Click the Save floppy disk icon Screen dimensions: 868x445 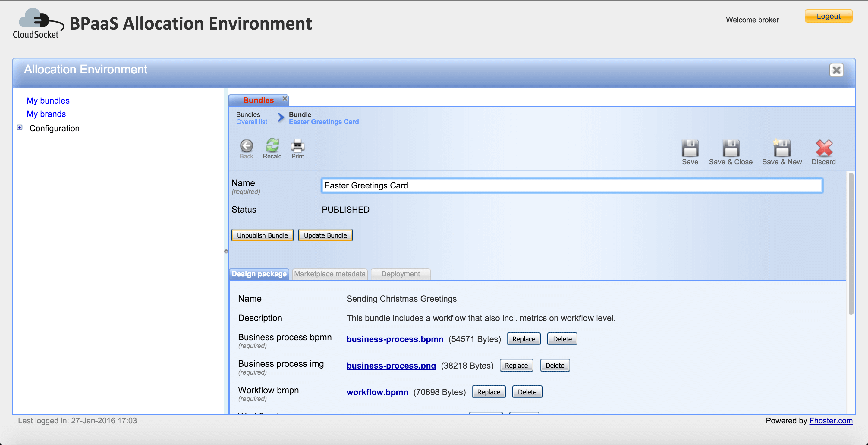690,148
